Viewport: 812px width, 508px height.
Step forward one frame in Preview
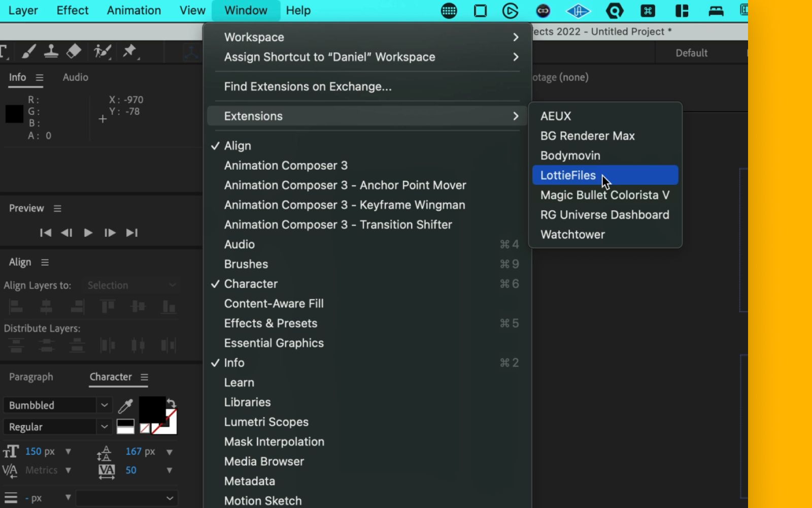(110, 233)
